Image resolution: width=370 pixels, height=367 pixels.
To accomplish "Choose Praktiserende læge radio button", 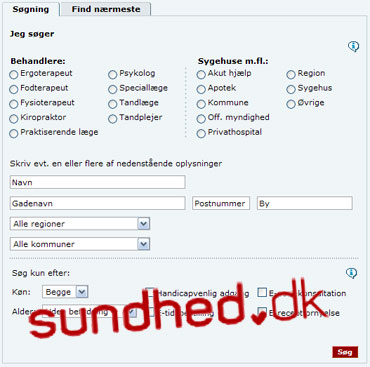I will click(14, 133).
